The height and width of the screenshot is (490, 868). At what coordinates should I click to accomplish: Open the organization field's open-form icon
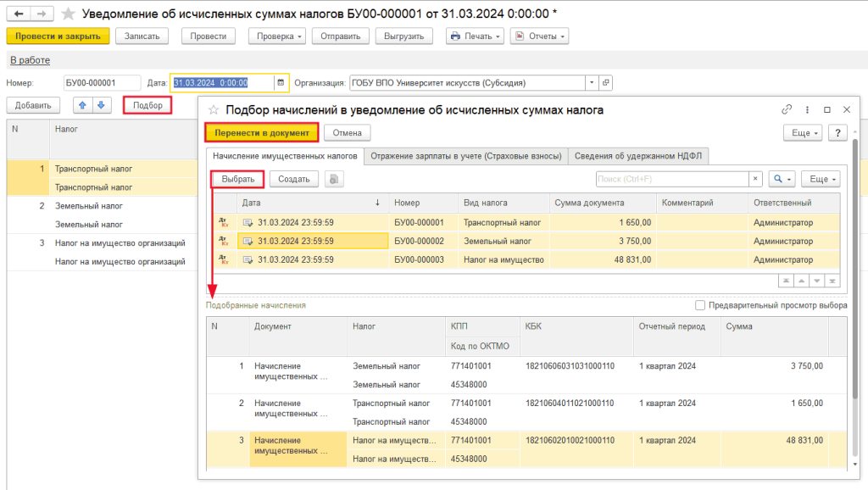tap(605, 83)
